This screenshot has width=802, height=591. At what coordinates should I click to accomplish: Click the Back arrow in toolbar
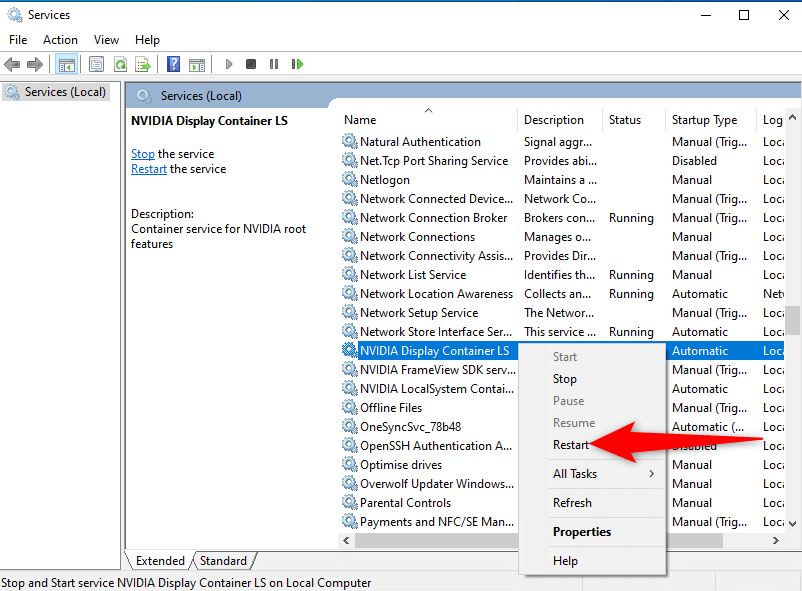tap(12, 64)
